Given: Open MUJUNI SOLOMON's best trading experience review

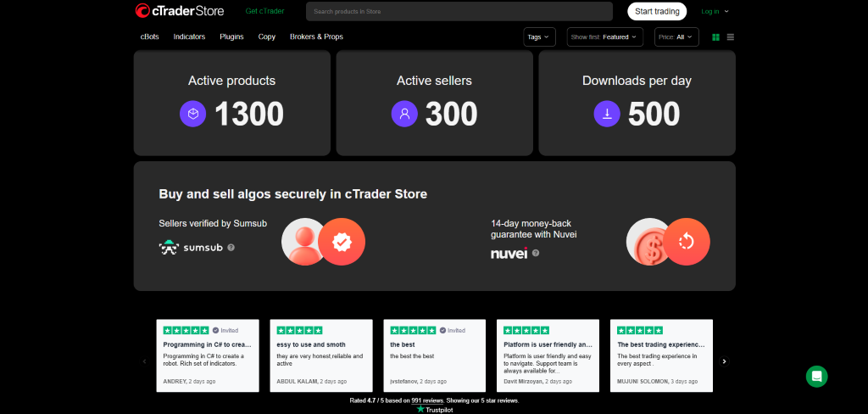Looking at the screenshot, I should coord(661,355).
